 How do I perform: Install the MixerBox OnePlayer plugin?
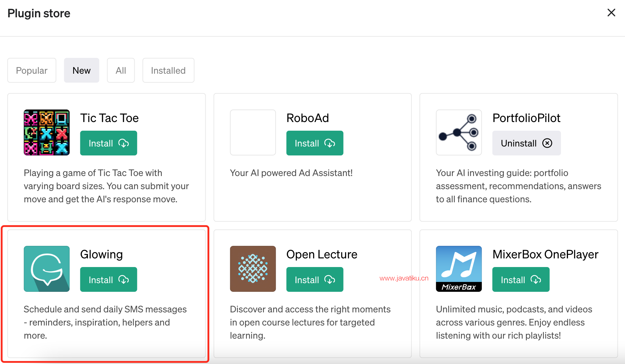coord(521,280)
